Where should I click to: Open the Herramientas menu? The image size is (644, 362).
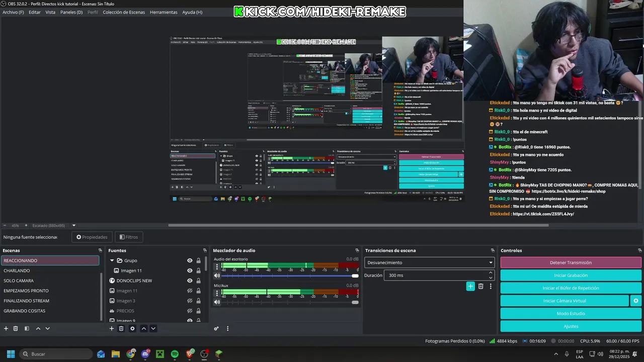coord(164,12)
